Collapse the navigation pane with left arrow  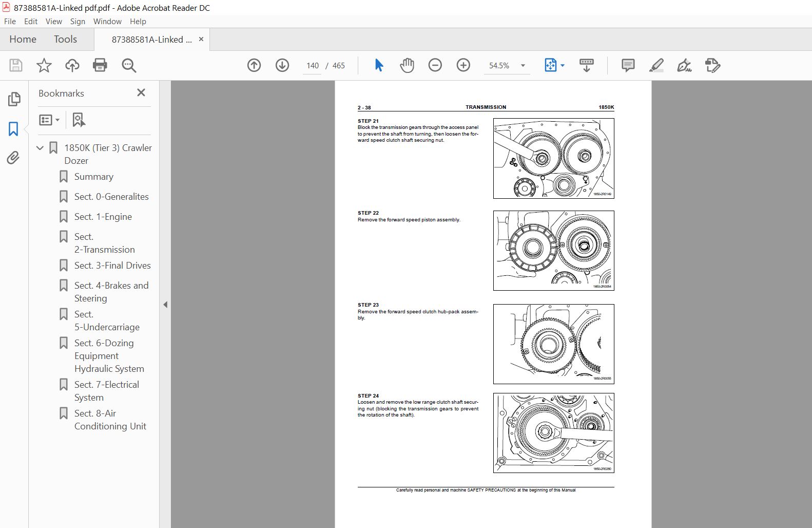coord(165,305)
